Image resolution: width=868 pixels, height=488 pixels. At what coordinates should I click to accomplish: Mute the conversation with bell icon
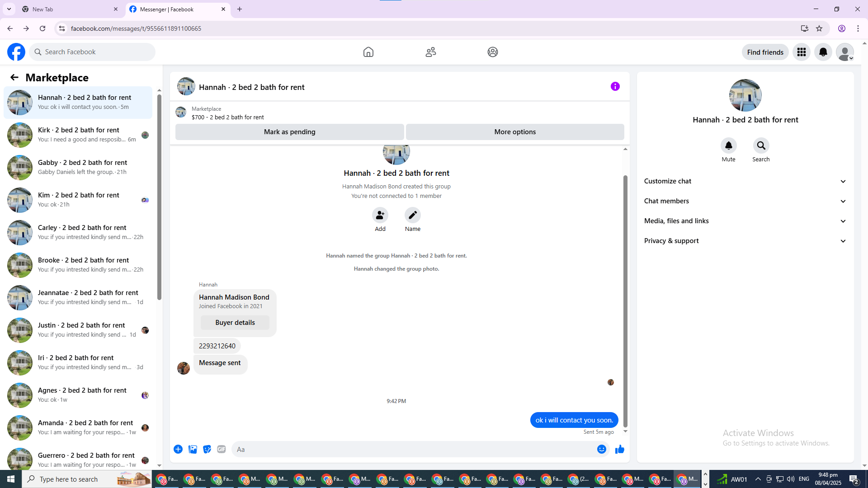[x=728, y=146]
